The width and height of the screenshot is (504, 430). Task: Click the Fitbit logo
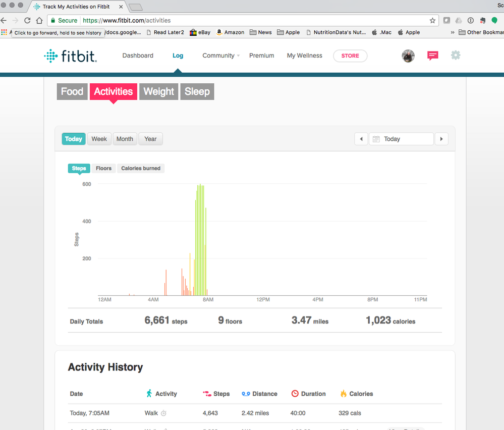pos(70,56)
